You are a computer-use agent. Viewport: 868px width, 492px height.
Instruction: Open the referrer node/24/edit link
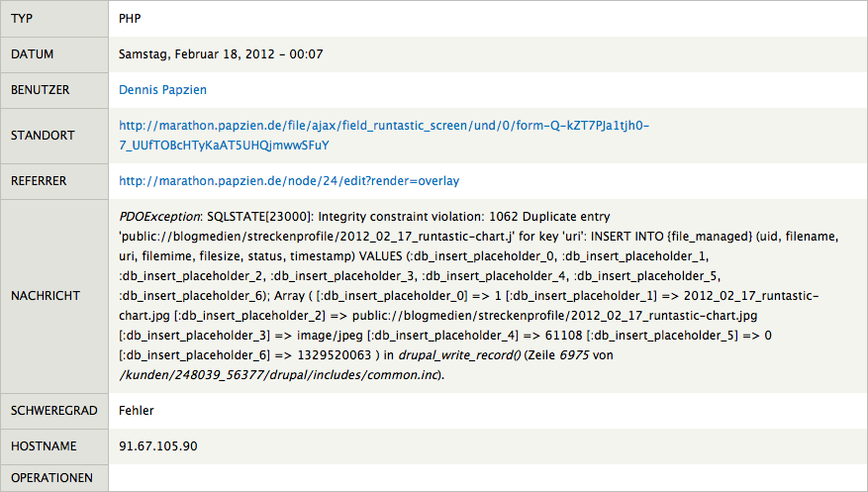pos(289,181)
